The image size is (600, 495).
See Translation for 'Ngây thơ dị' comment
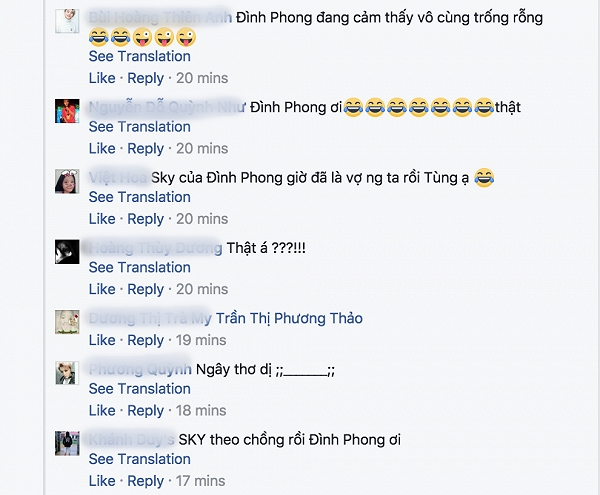(140, 389)
